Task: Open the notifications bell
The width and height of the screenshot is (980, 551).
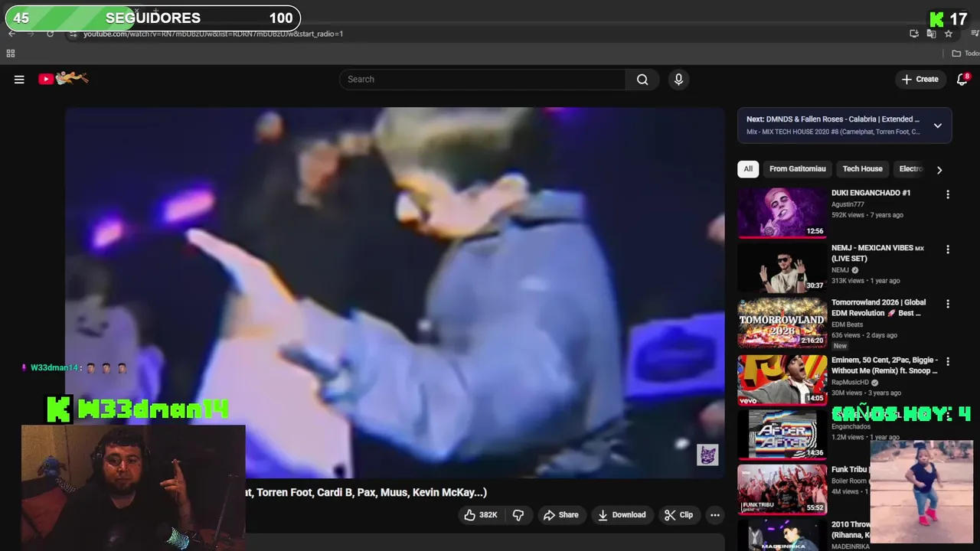Action: pos(962,80)
